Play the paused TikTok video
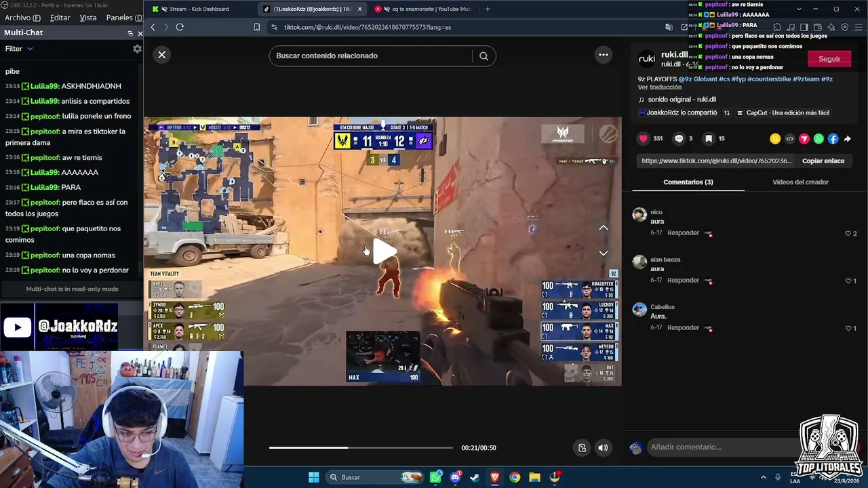 tap(384, 251)
